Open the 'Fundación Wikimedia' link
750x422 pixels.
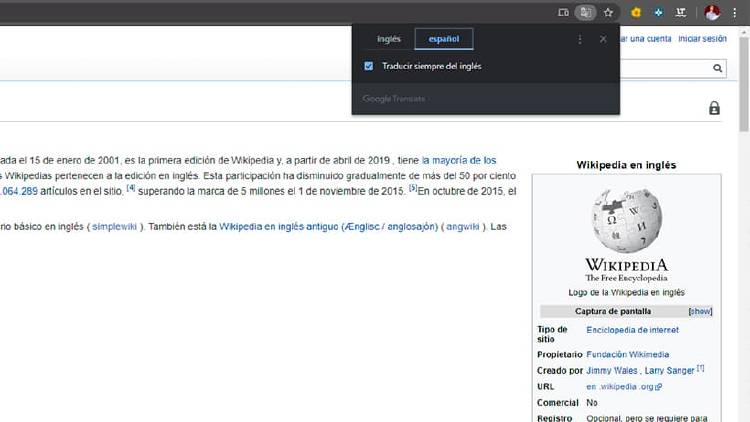click(628, 354)
